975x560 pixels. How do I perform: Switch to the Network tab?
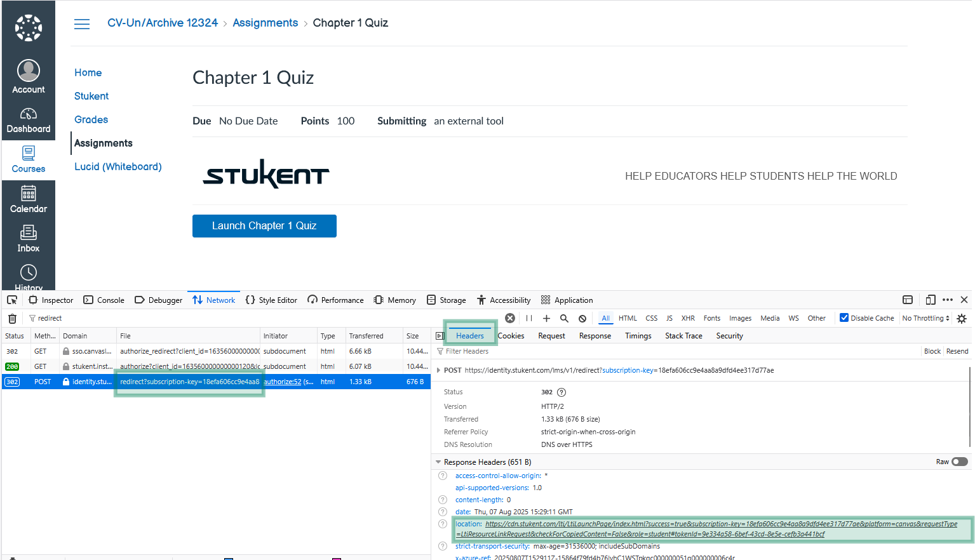click(214, 300)
